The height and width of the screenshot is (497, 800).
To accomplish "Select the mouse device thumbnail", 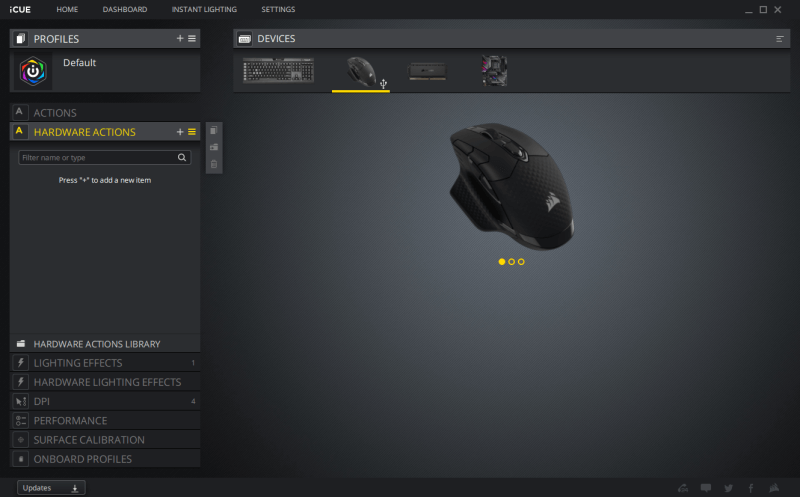I will point(361,71).
